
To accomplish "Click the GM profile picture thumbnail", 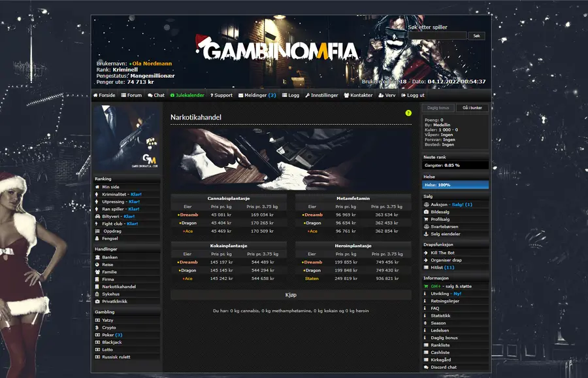I will [x=127, y=138].
